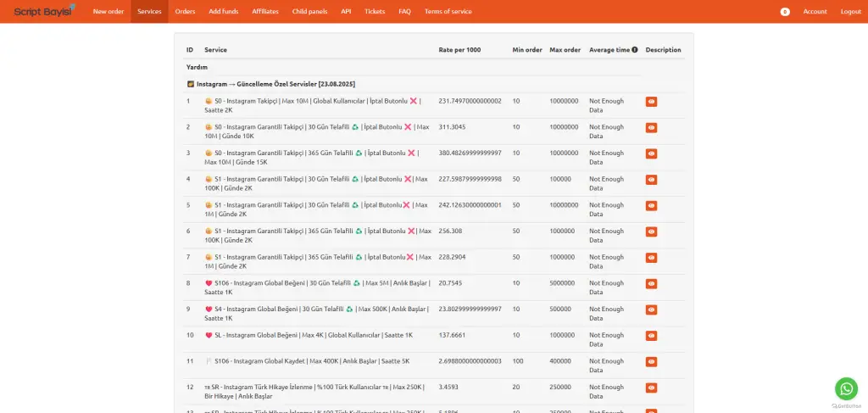The height and width of the screenshot is (413, 868).
Task: Click max order value 500000
Action: click(560, 309)
